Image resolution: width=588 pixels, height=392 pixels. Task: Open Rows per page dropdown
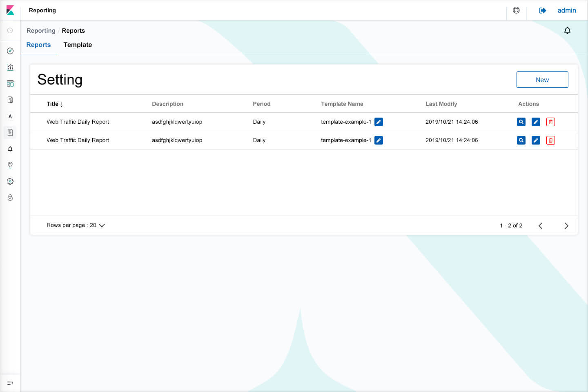(76, 225)
